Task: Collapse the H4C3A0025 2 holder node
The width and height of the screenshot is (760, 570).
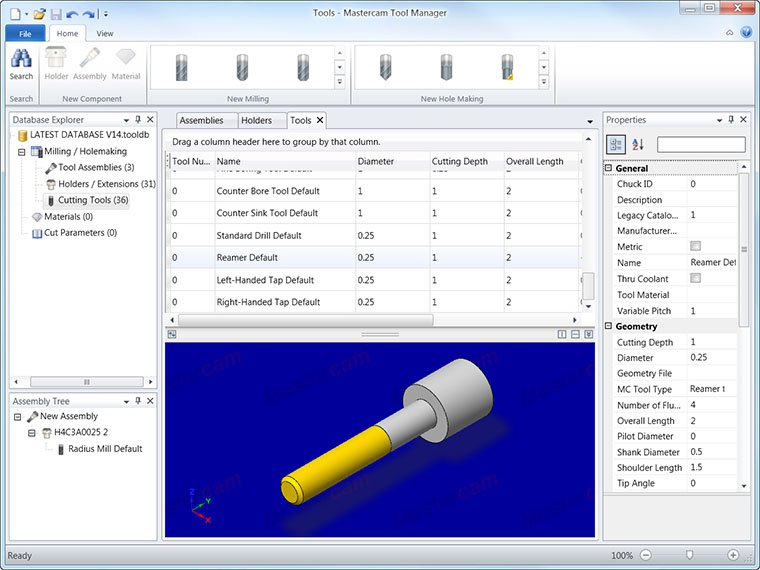Action: pyautogui.click(x=32, y=433)
